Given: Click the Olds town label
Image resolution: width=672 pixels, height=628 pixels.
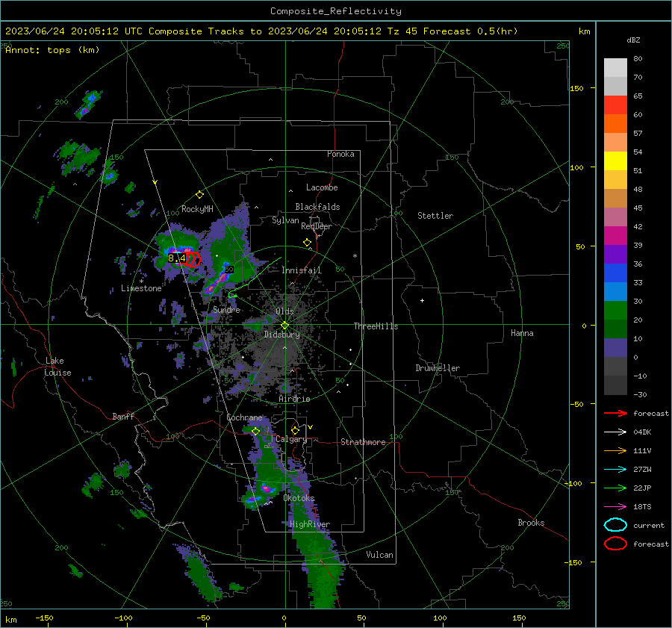Looking at the screenshot, I should [x=284, y=311].
